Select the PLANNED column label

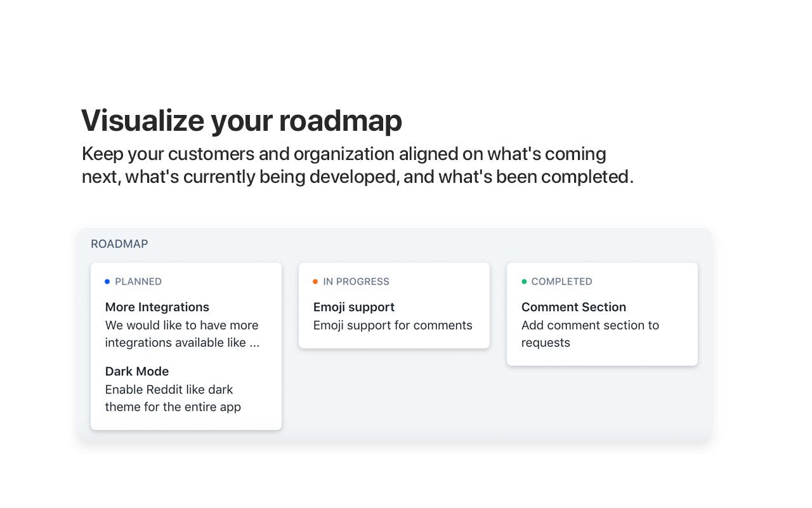tap(138, 281)
